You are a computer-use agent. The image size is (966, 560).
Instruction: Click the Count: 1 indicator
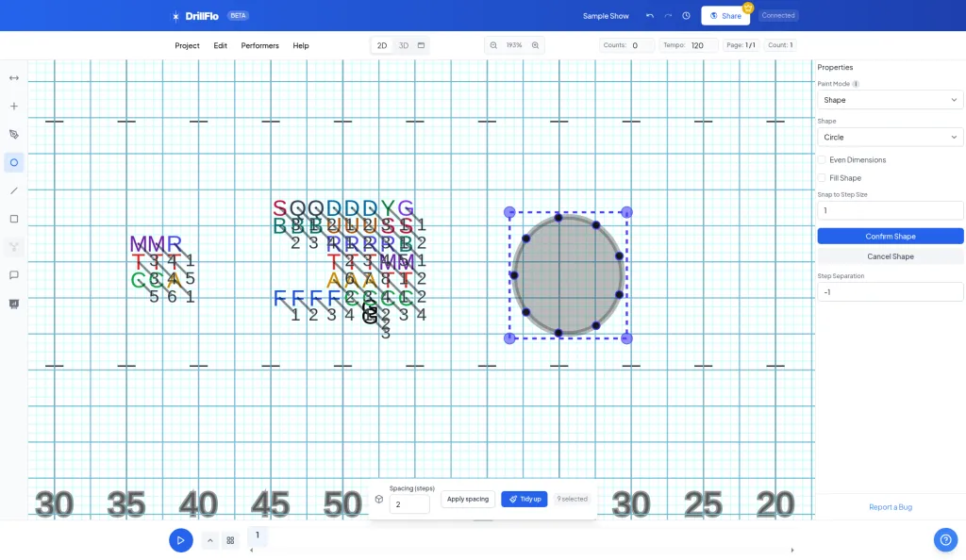tap(780, 45)
